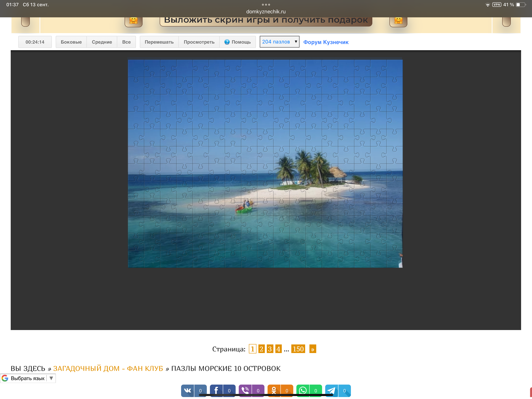532x399 pixels.
Task: Show only Средние middle pieces
Action: pyautogui.click(x=102, y=42)
